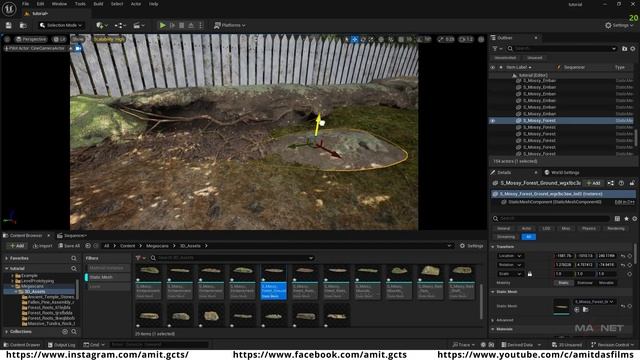Screen dimensions: 640x360
Task: Open the Outliner filter dropdown
Action: point(497,49)
